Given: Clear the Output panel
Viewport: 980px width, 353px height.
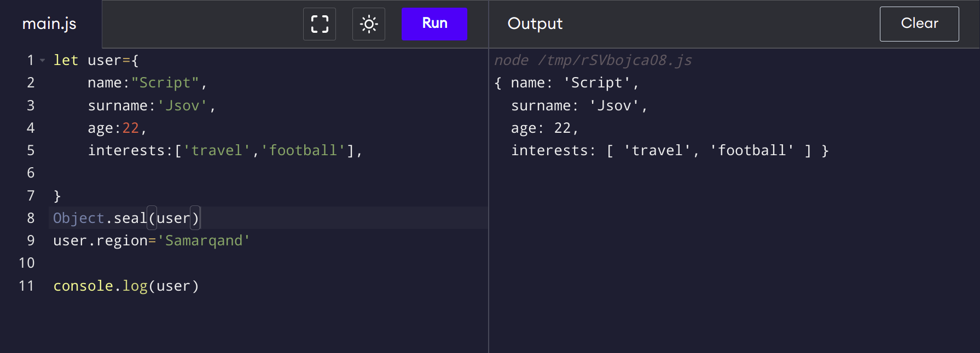Looking at the screenshot, I should 919,23.
